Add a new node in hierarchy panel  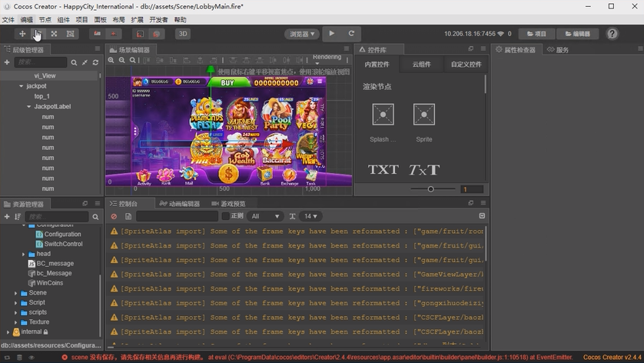(x=7, y=62)
